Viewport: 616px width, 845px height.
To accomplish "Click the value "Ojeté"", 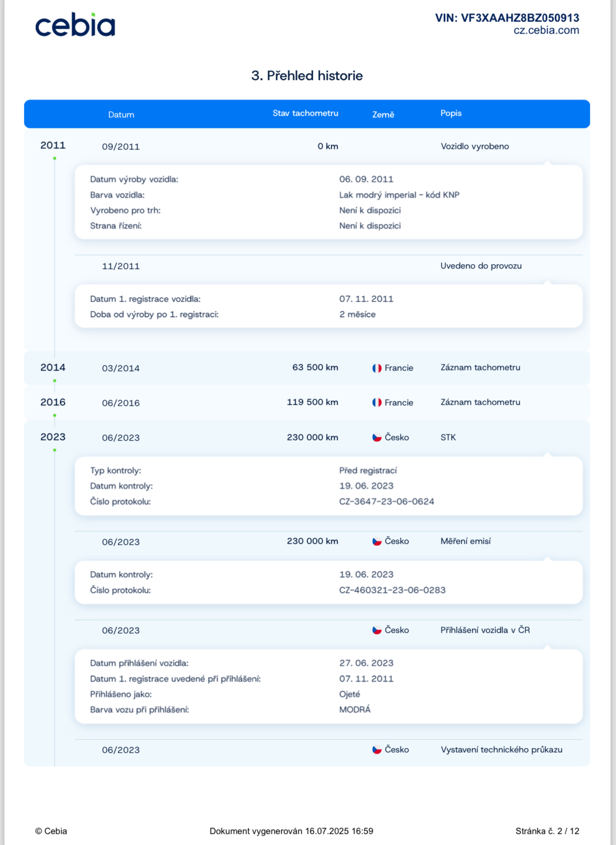I will click(350, 694).
